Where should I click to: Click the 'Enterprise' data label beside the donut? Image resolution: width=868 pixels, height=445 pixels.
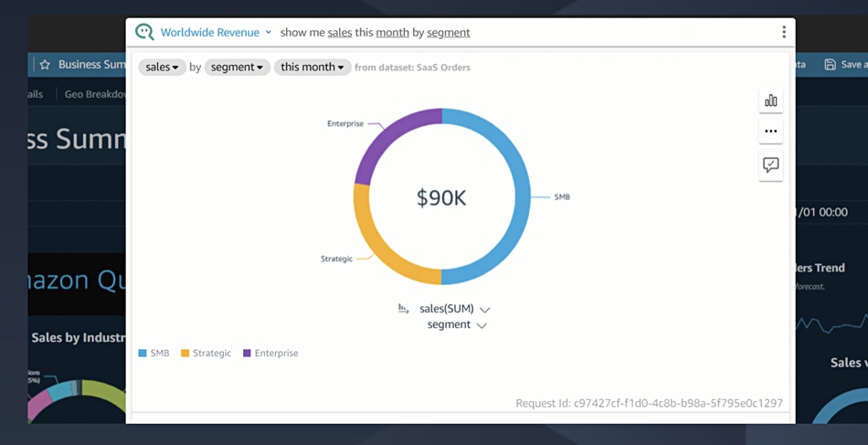345,123
